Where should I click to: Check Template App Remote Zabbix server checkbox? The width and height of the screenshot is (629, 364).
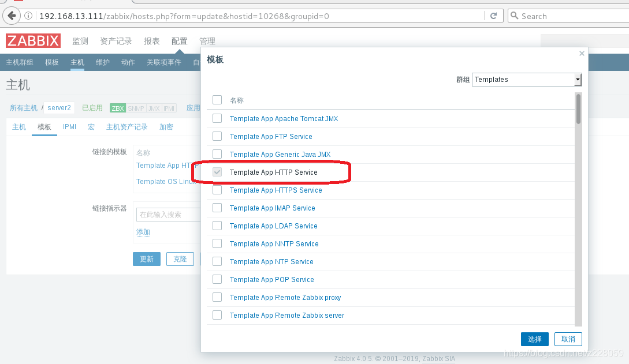217,315
